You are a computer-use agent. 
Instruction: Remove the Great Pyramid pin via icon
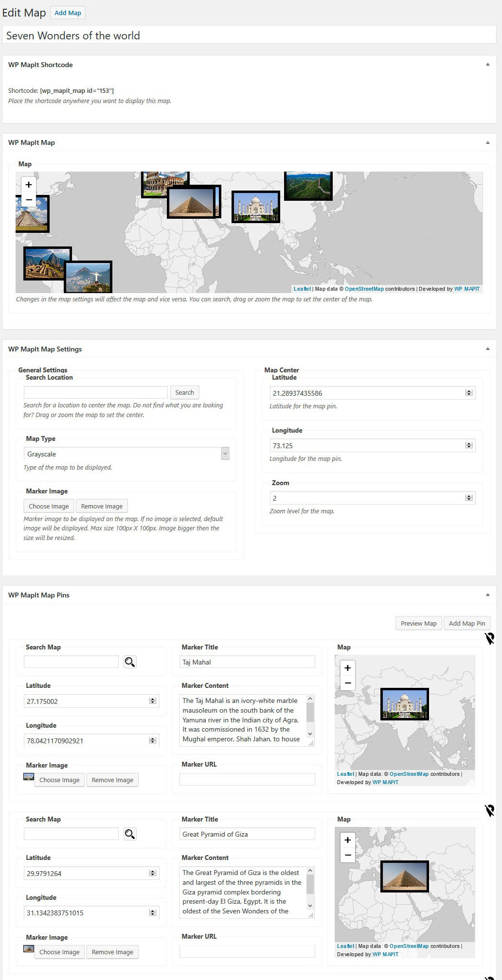click(490, 810)
